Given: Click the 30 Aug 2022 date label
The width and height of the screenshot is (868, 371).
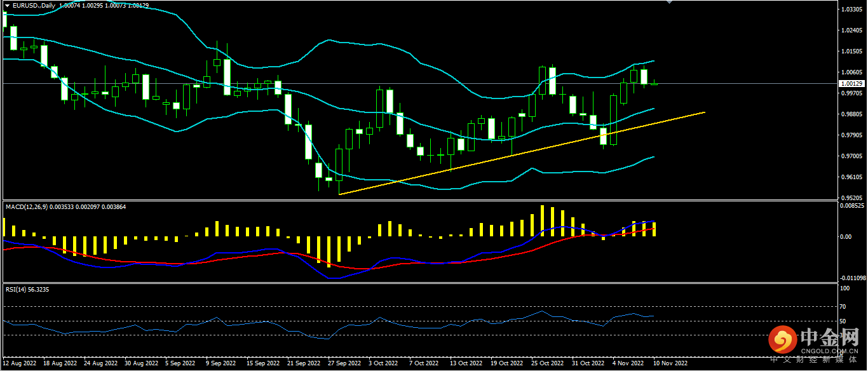Looking at the screenshot, I should pyautogui.click(x=142, y=364).
